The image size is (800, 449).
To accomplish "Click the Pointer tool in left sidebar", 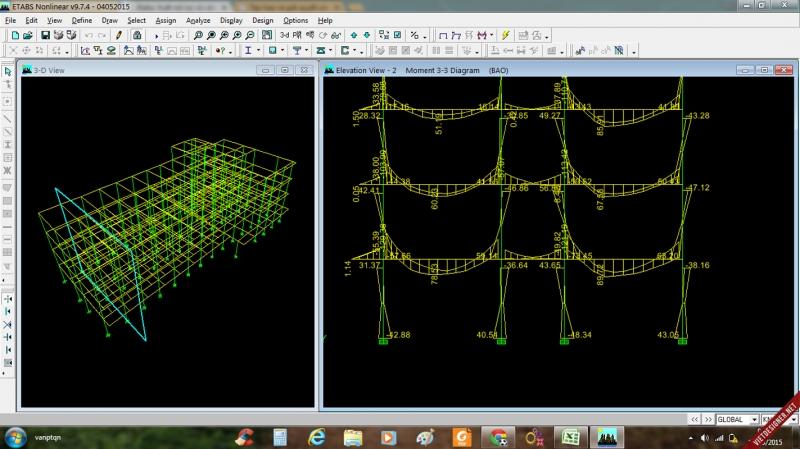I will (8, 69).
